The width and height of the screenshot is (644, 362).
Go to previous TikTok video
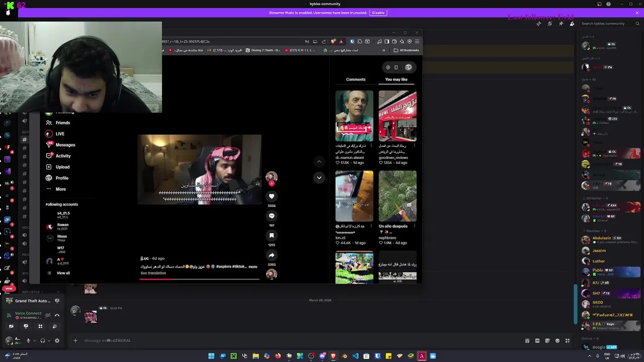[319, 162]
